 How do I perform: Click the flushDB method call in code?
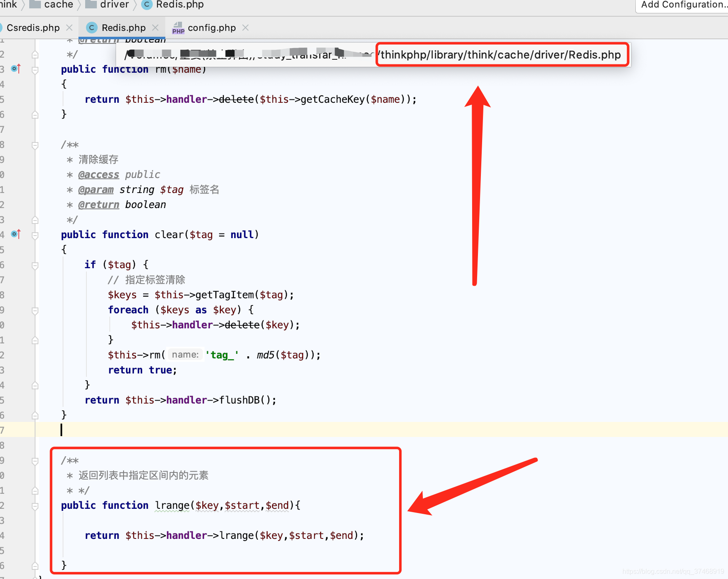pos(239,400)
